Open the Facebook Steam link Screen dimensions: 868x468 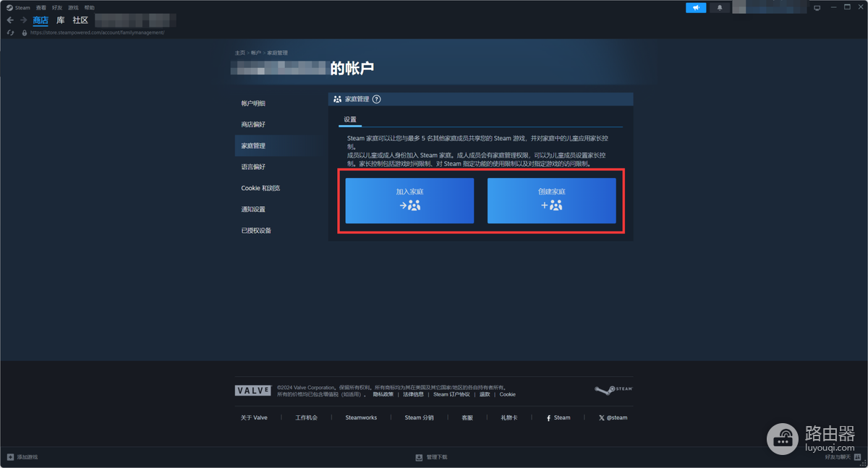click(558, 417)
